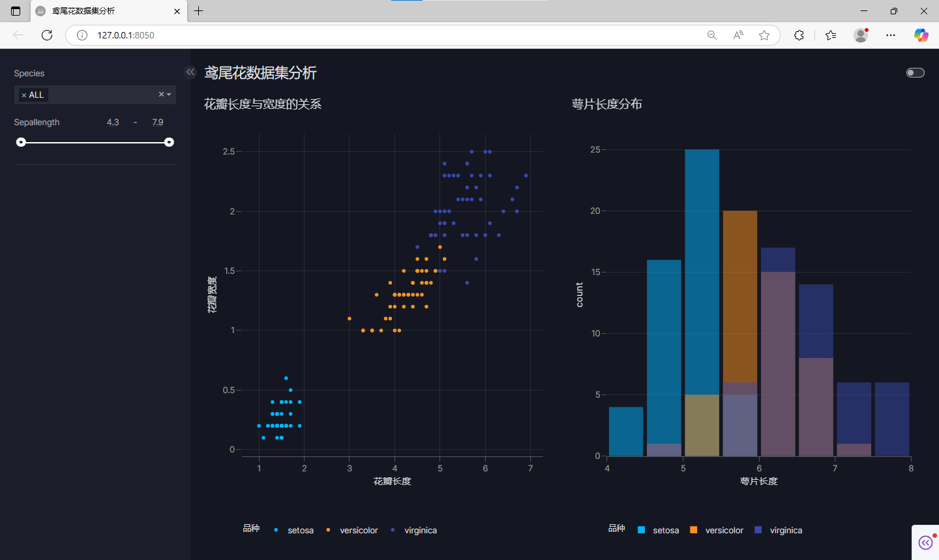This screenshot has width=939, height=560.
Task: Open the favorites list panel
Action: 830,35
